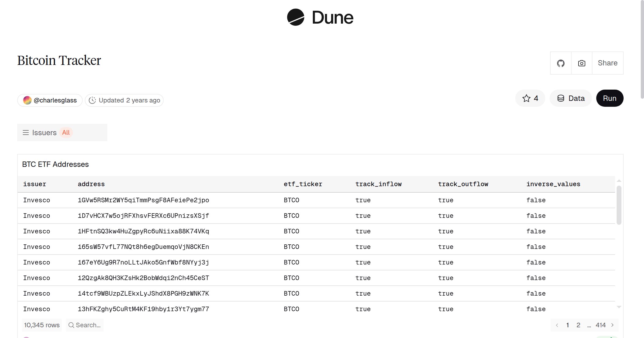Click the database icon on the Data button

[x=561, y=98]
